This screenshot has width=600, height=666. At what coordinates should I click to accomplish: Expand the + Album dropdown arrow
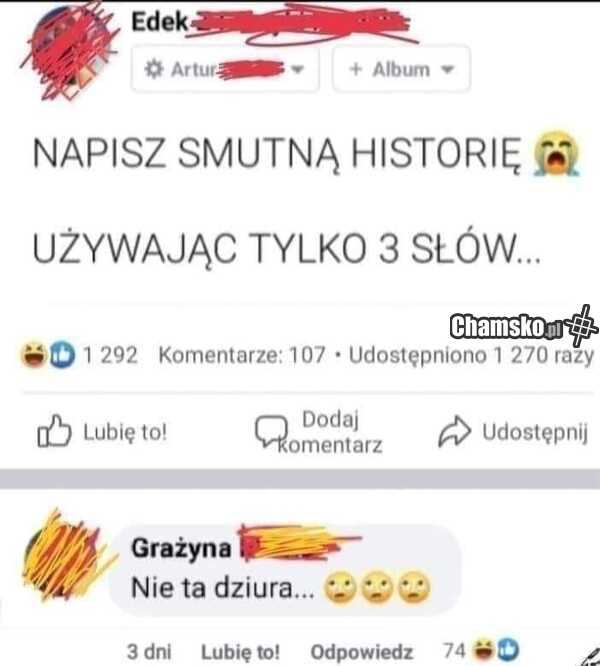pyautogui.click(x=448, y=69)
